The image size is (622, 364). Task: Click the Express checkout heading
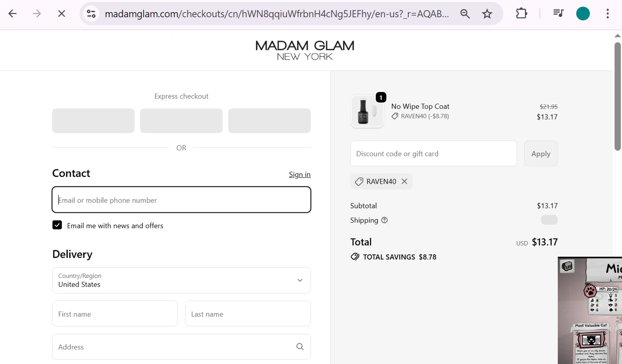tap(181, 96)
